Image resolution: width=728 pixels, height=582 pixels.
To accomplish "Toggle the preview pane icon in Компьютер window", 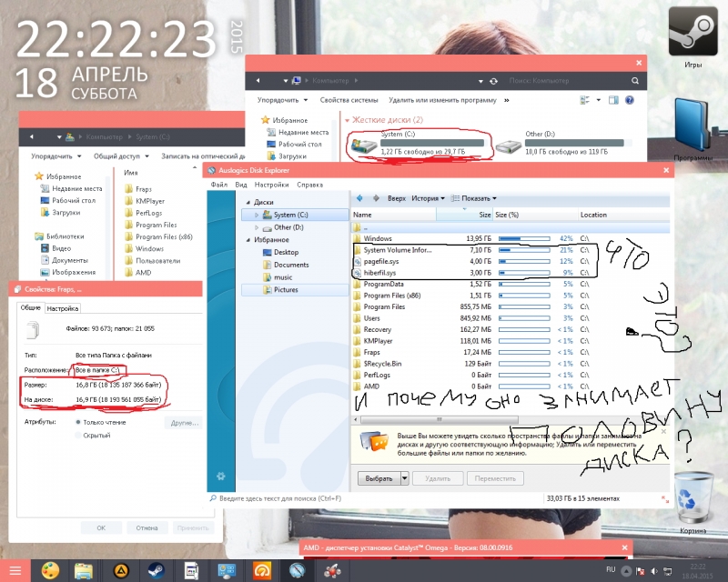I will point(613,100).
